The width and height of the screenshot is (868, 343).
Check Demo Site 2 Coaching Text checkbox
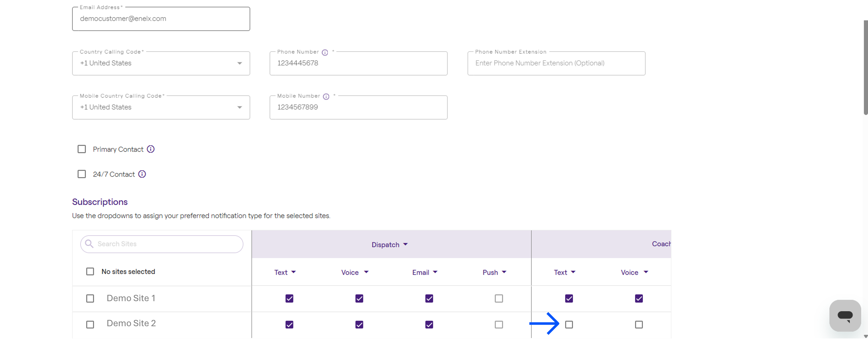pyautogui.click(x=569, y=324)
